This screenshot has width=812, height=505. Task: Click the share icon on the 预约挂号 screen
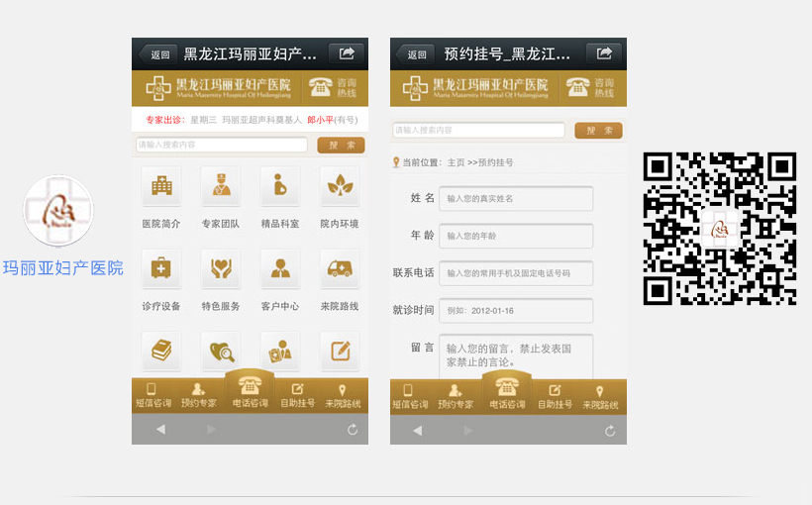click(604, 53)
